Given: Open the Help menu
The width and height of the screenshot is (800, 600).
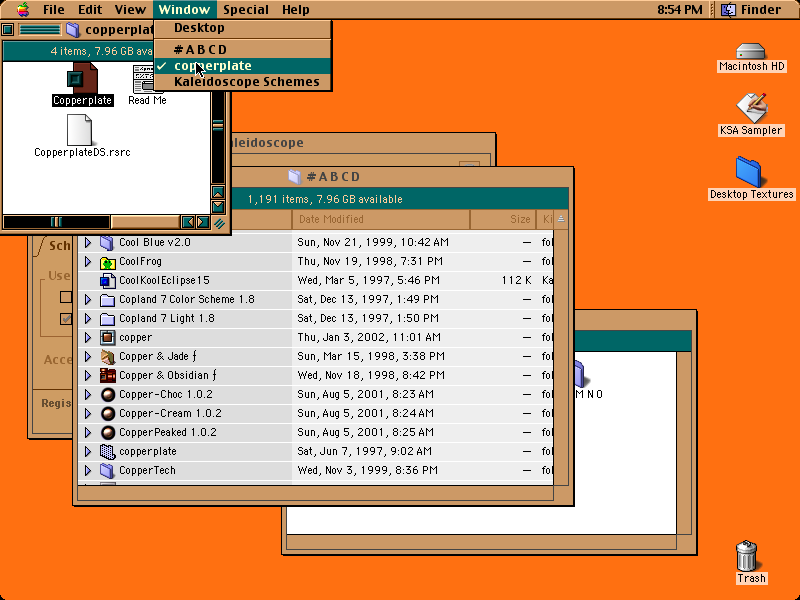Looking at the screenshot, I should pos(295,10).
